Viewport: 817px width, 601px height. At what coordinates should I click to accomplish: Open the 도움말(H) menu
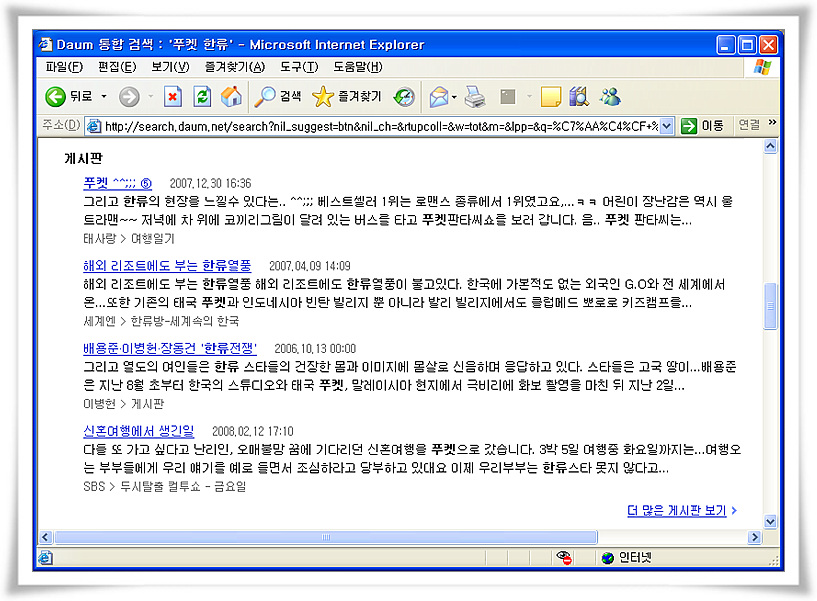(x=358, y=67)
